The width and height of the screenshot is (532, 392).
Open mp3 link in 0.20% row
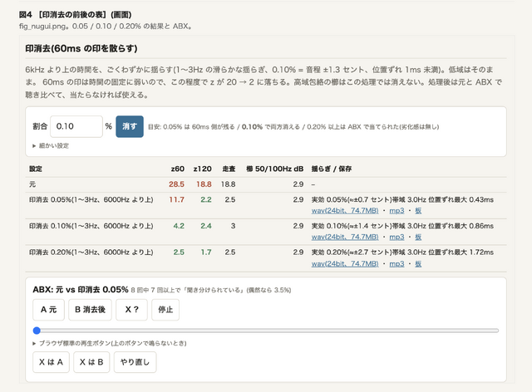(397, 263)
